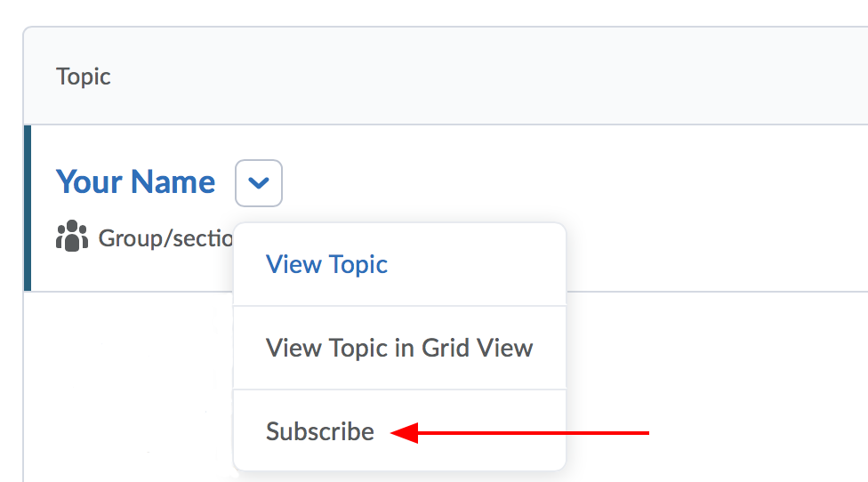Select View Topic from the menu
868x482 pixels.
(326, 264)
